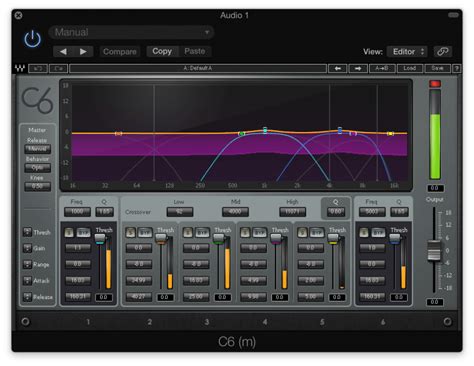Click band 1 Freq value 1000
474x366 pixels.
tap(77, 212)
